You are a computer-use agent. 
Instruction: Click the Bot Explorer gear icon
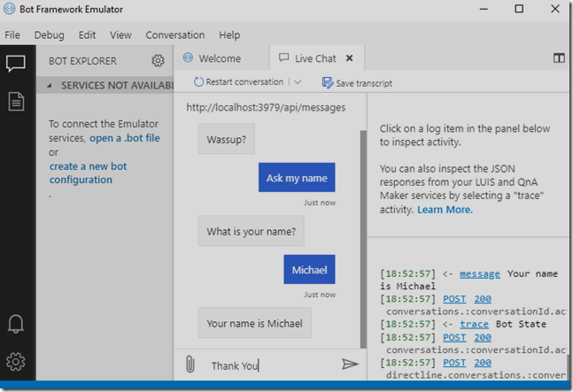pyautogui.click(x=158, y=60)
